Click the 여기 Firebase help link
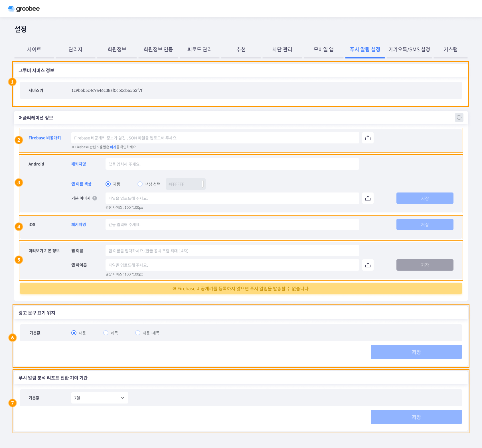 [x=113, y=147]
